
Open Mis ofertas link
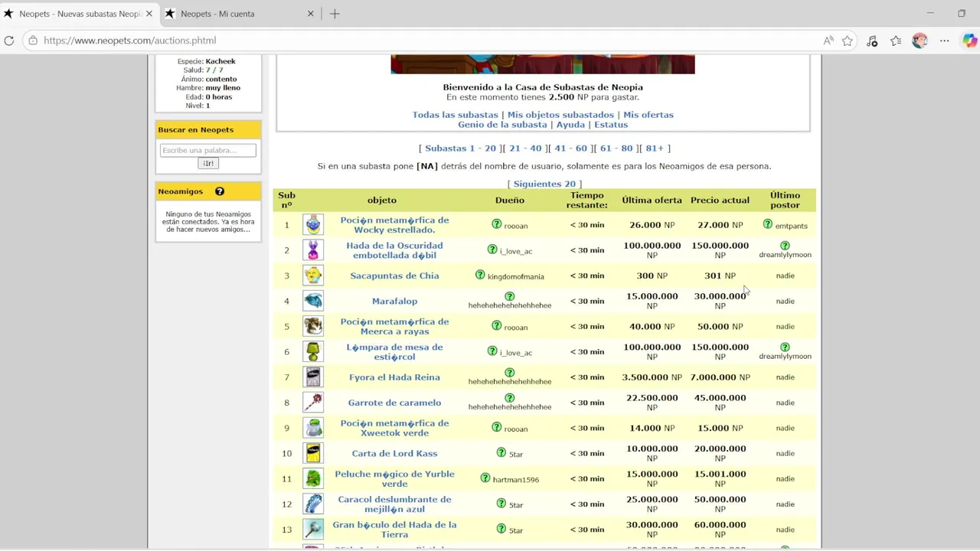tap(648, 115)
